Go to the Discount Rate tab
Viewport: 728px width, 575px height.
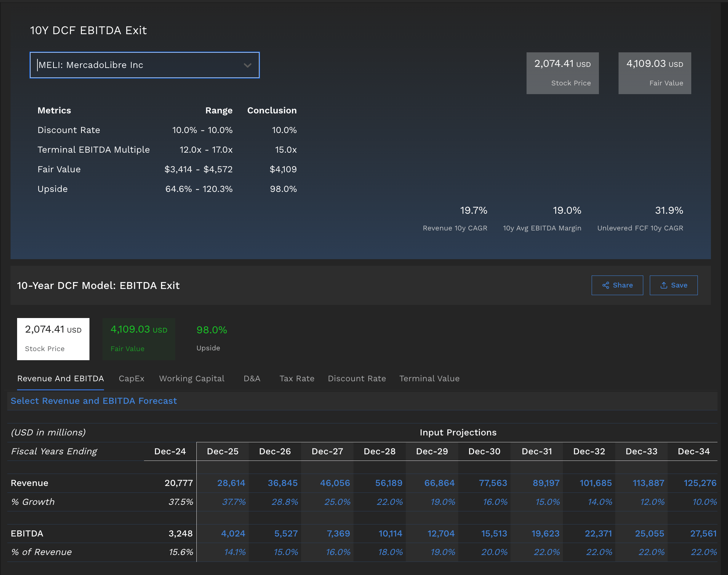pos(356,379)
